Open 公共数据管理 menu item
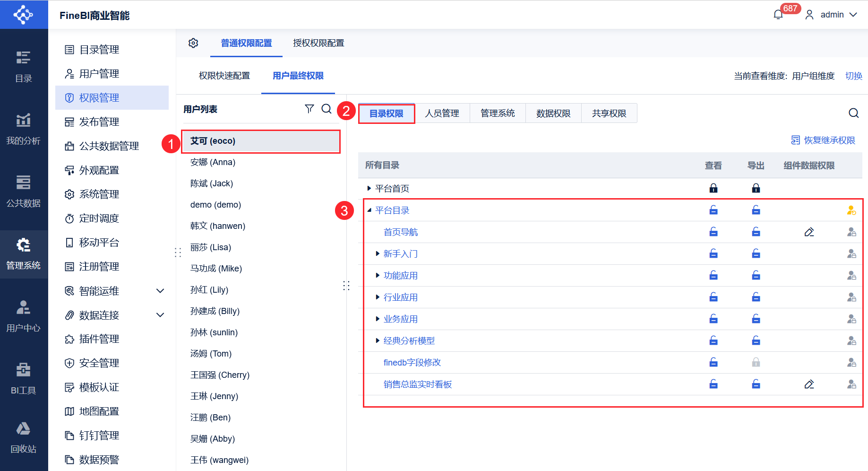The height and width of the screenshot is (471, 868). (x=112, y=146)
